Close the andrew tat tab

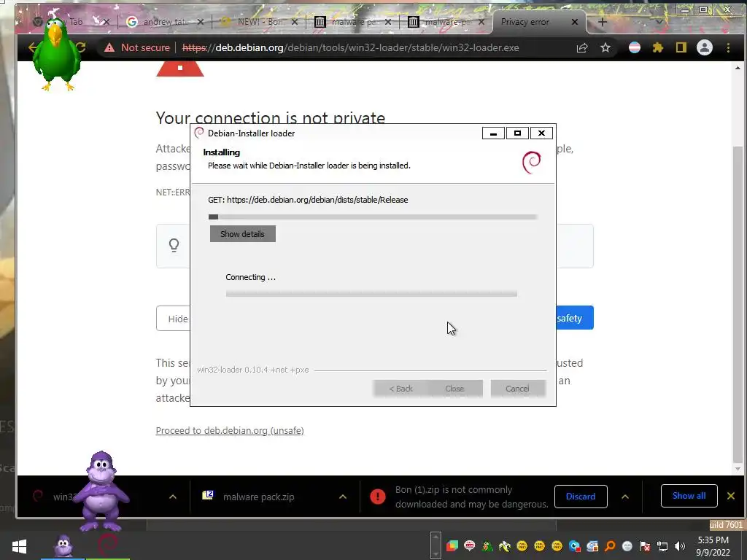pos(201,22)
